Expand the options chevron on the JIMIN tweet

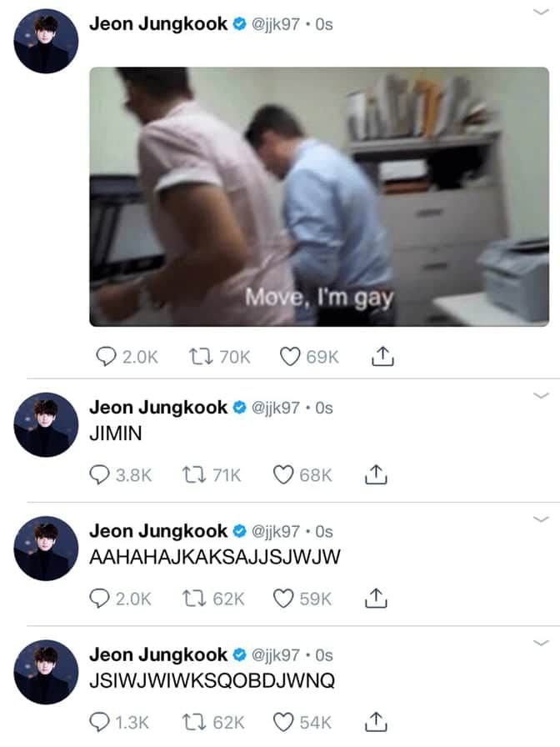click(541, 395)
